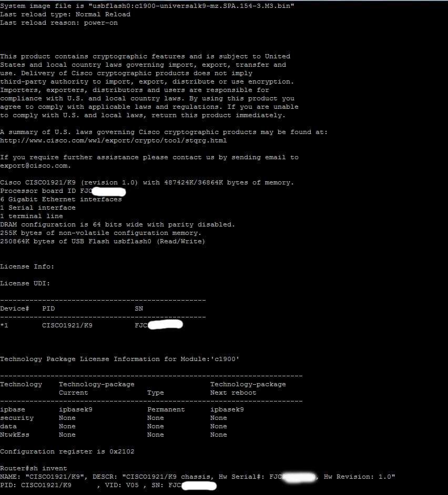Image resolution: width=448 pixels, height=495 pixels.
Task: Click "security" technology row label
Action: 17,418
